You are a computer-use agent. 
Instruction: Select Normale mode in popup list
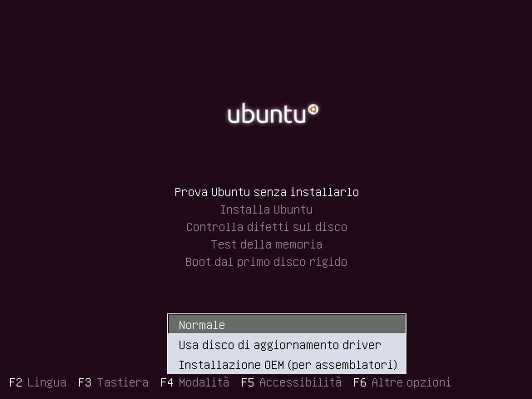(287, 324)
